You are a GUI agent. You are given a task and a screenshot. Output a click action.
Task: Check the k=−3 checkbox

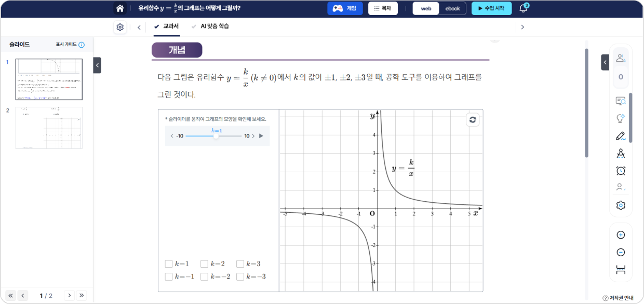[x=240, y=277]
